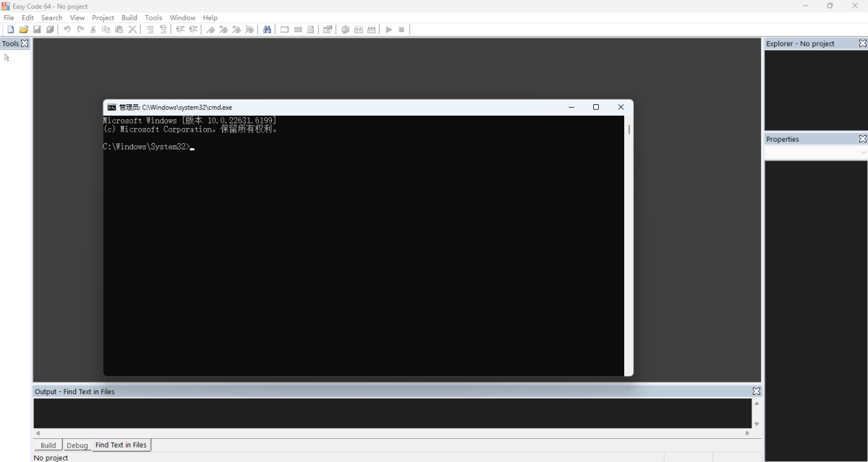Switch to the Debug output tab
Image resolution: width=868 pixels, height=462 pixels.
point(77,445)
